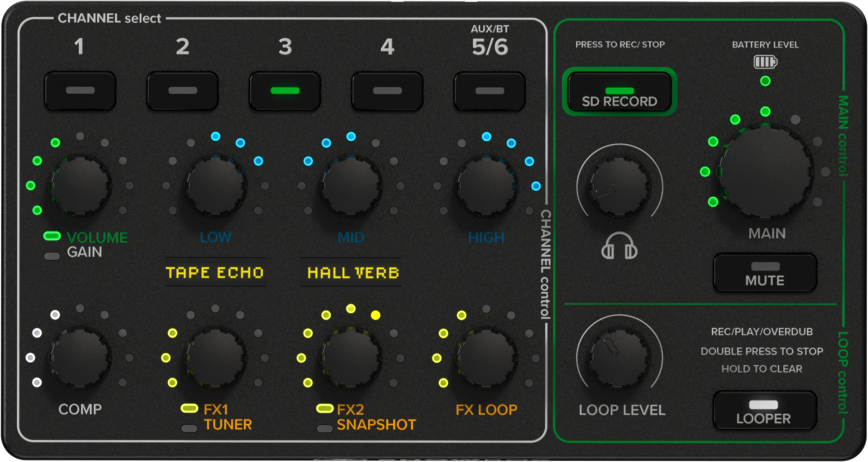The width and height of the screenshot is (868, 462).
Task: Toggle the TUNER indicator pill
Action: click(x=189, y=428)
